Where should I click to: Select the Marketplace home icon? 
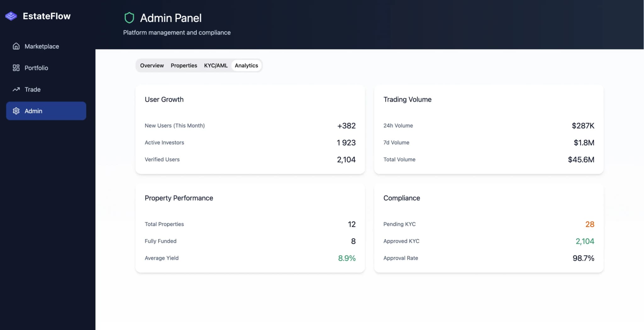click(x=16, y=46)
